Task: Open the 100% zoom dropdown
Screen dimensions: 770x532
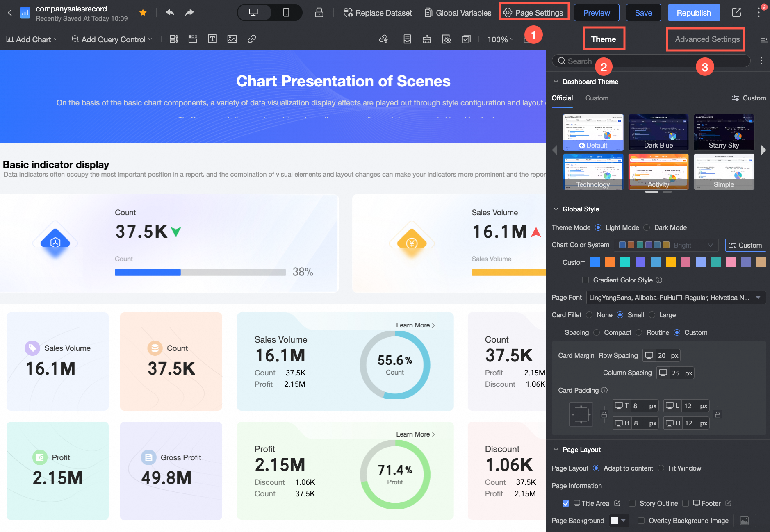Action: click(500, 39)
